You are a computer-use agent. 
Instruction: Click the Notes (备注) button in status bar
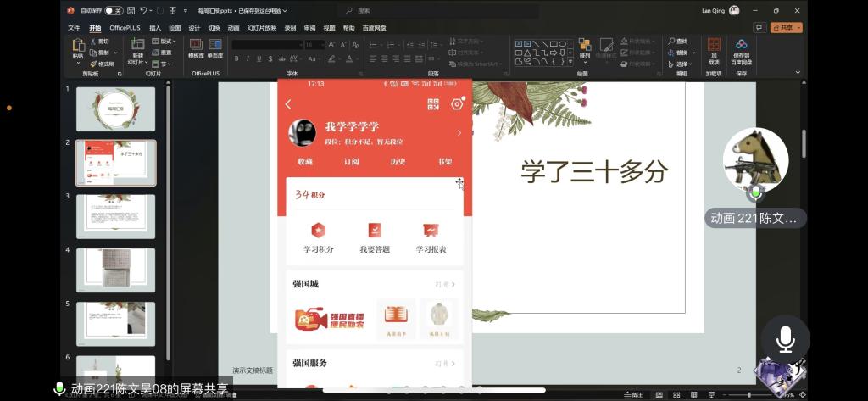[634, 395]
